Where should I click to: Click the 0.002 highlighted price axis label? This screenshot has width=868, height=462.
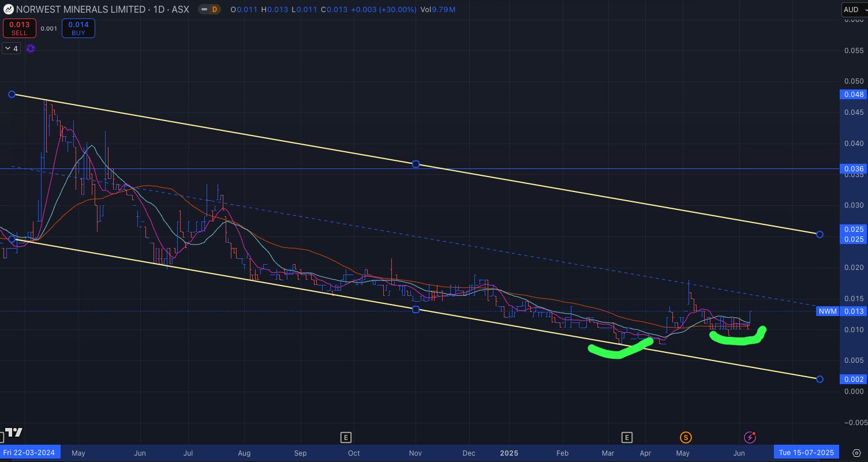854,379
